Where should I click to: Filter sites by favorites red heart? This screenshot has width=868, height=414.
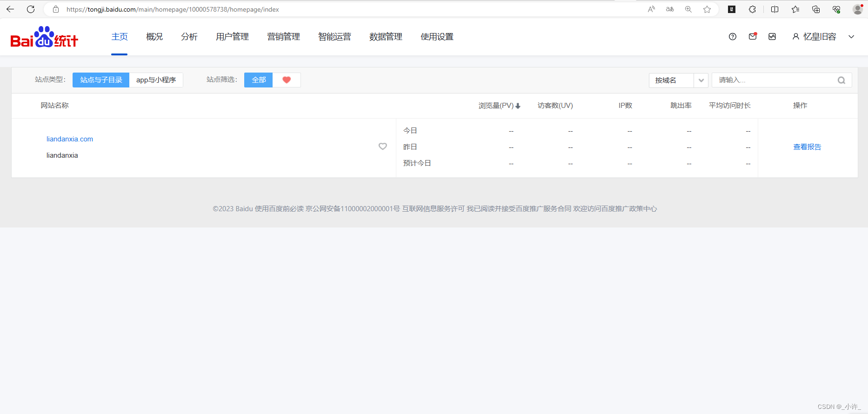pyautogui.click(x=287, y=80)
